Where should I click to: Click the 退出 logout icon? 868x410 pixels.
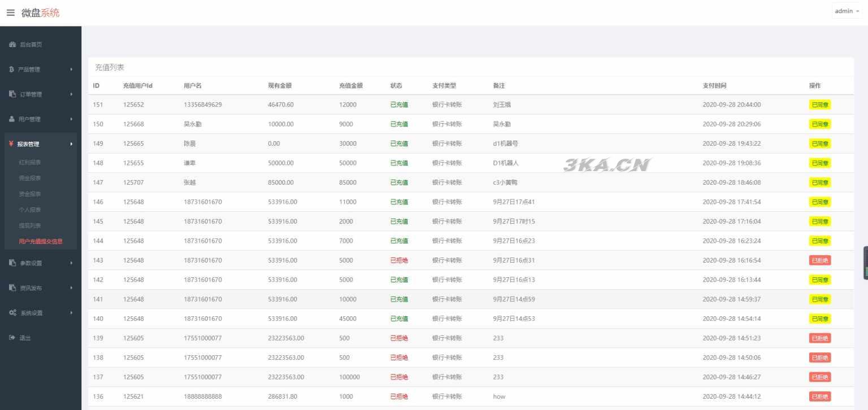tap(12, 338)
